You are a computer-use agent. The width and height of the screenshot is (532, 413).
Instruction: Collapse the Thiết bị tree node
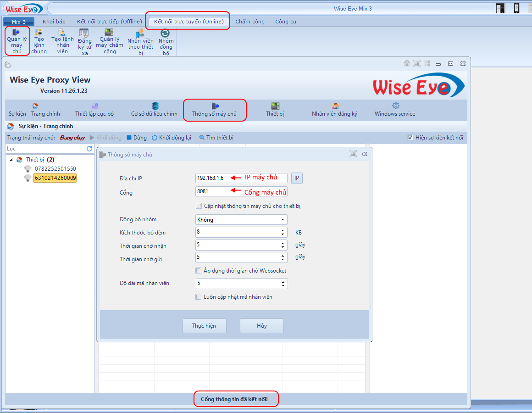(11, 160)
